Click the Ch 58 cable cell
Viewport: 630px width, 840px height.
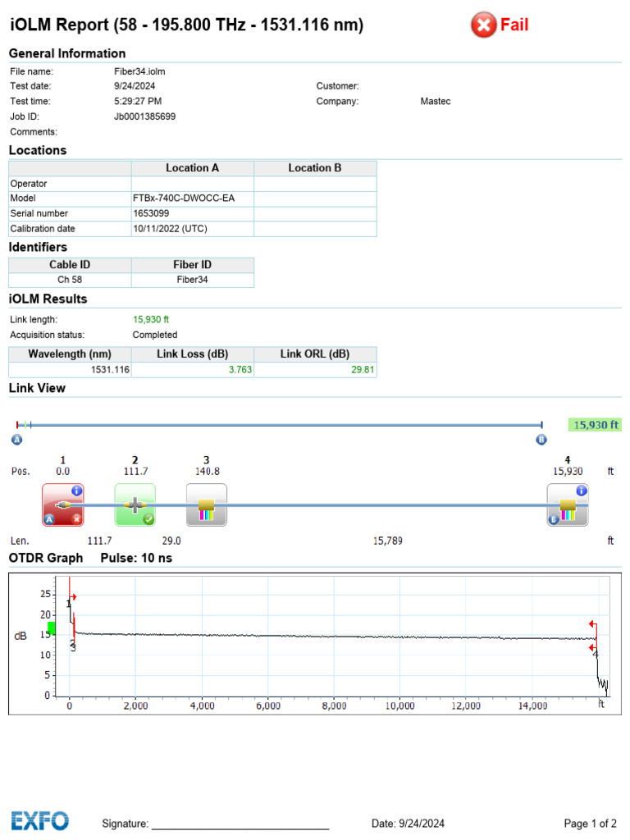click(70, 280)
